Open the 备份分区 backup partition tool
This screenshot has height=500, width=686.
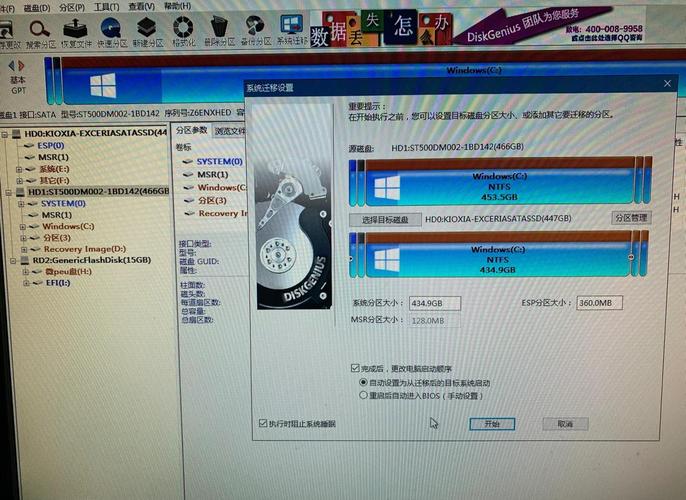click(x=256, y=31)
